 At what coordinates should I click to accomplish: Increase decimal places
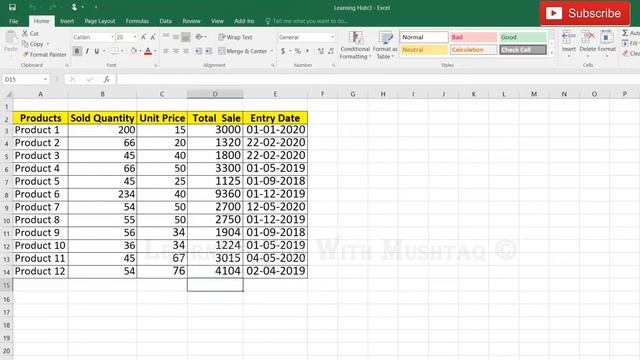321,51
